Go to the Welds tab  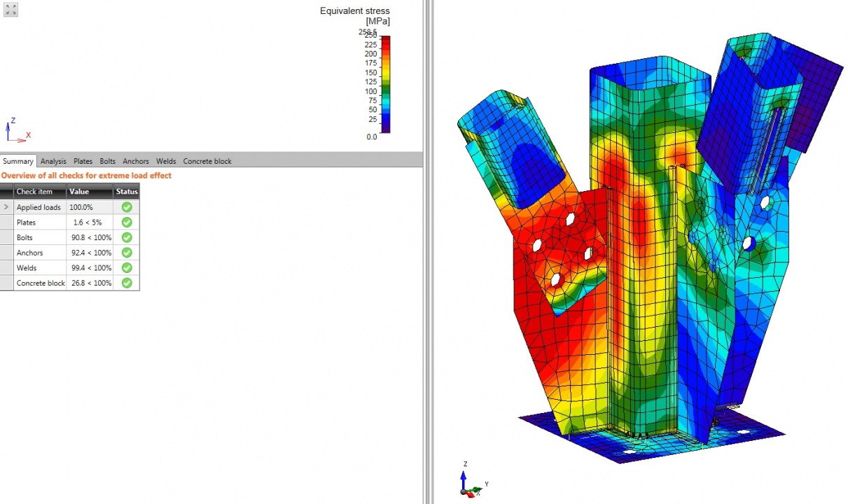tap(166, 161)
